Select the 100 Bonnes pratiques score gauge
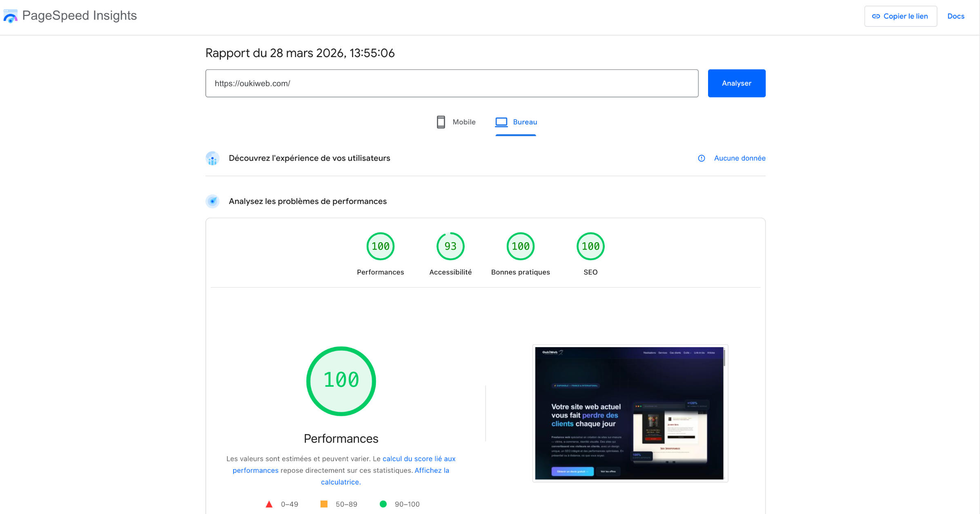Viewport: 980px width, 514px height. pos(520,246)
